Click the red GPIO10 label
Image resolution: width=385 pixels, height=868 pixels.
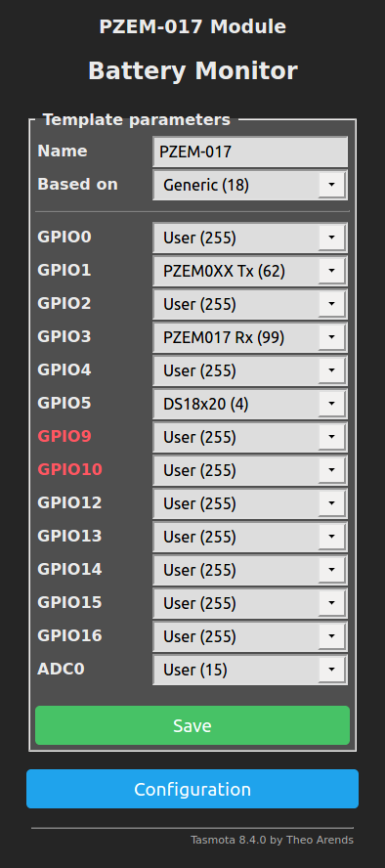coord(69,469)
